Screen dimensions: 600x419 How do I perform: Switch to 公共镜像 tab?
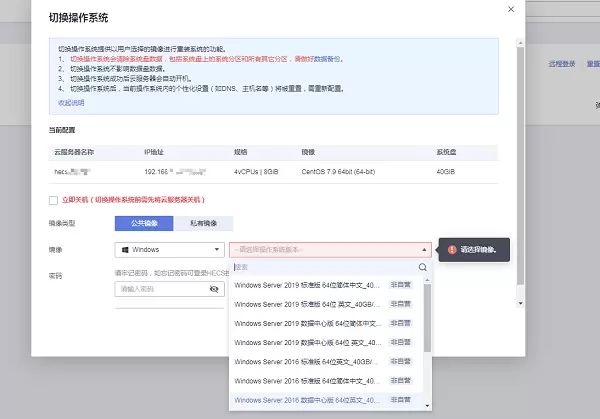point(145,224)
